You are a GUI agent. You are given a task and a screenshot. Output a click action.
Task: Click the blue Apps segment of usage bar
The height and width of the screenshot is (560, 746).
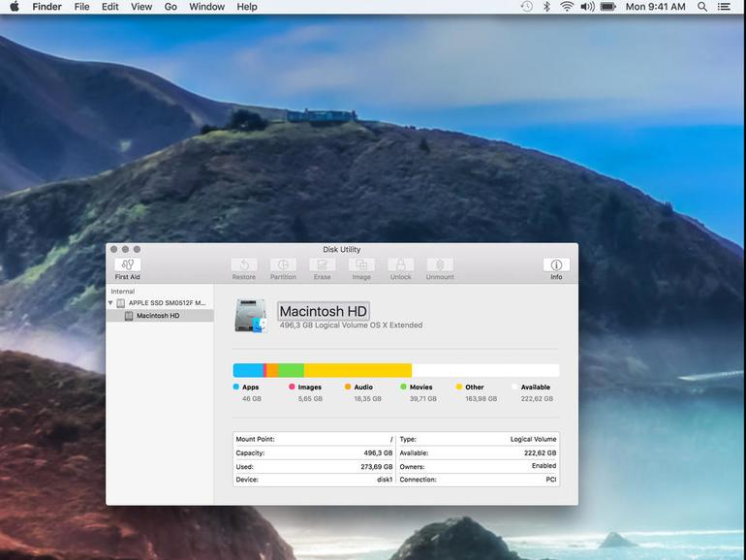pyautogui.click(x=248, y=370)
